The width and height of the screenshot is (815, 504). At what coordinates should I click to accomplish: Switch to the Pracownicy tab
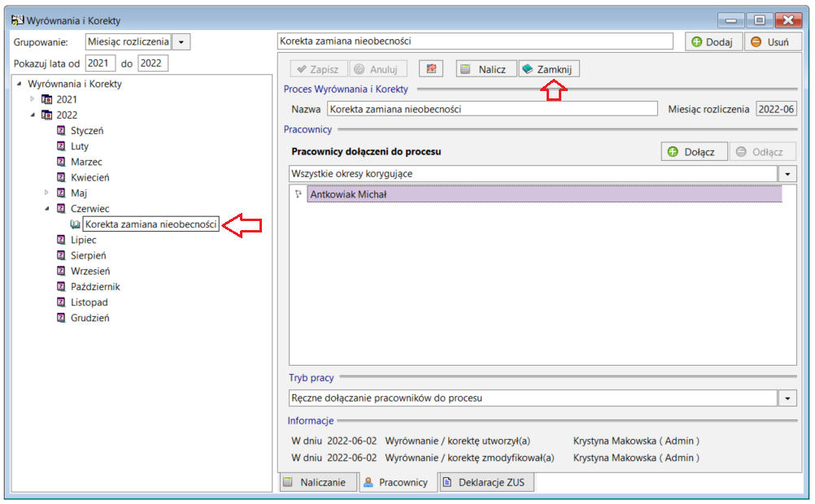pos(399,482)
